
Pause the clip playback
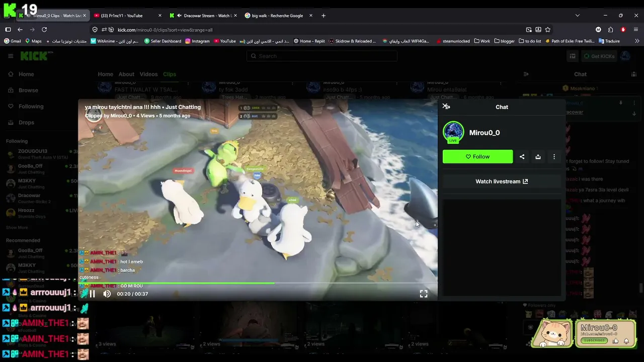pyautogui.click(x=92, y=294)
